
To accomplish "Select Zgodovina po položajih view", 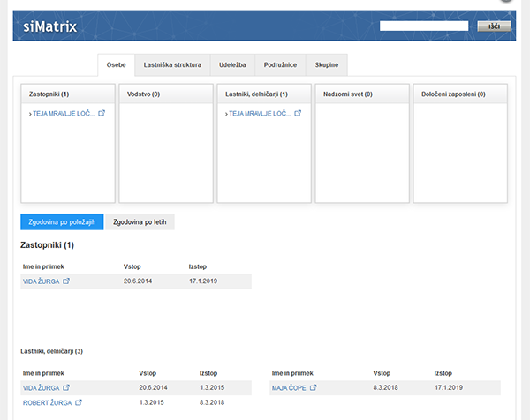I will 63,221.
